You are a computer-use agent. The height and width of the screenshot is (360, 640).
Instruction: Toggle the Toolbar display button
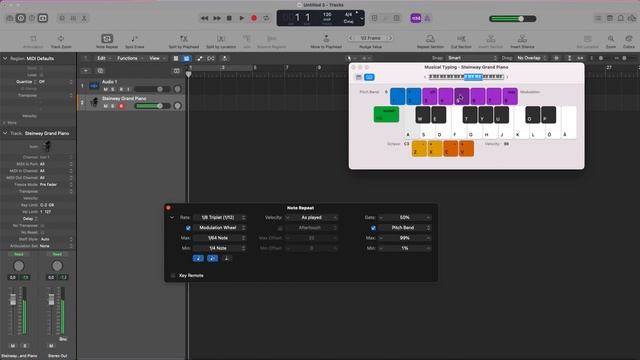tap(43, 18)
